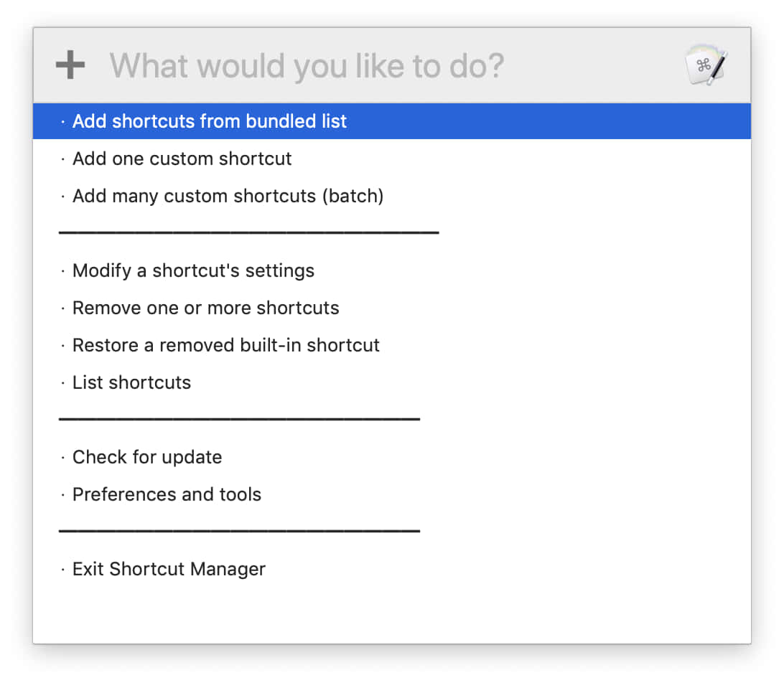Choose 'Add one custom shortcut'
The image size is (784, 683).
tap(391, 159)
